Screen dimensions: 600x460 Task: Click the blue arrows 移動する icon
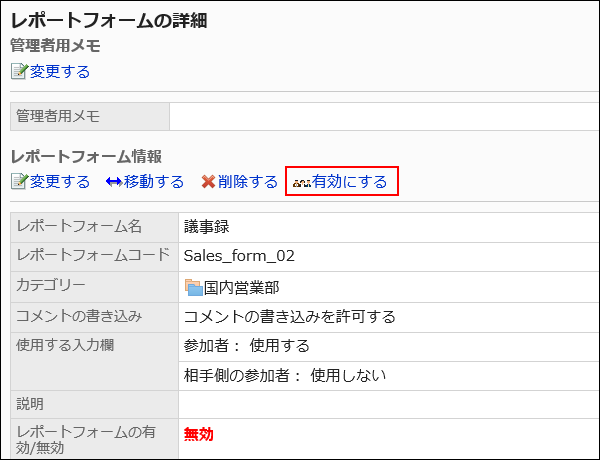113,182
